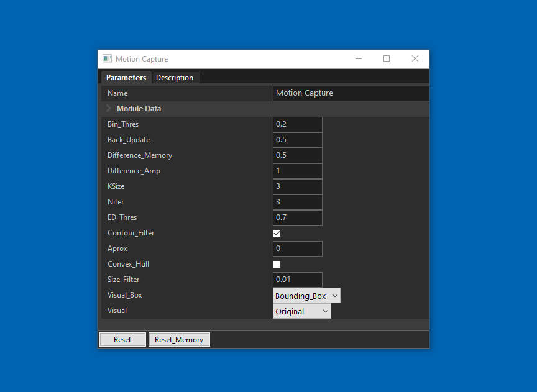Click the KSize label text
Viewport: 537px width, 392px height.
(x=116, y=186)
